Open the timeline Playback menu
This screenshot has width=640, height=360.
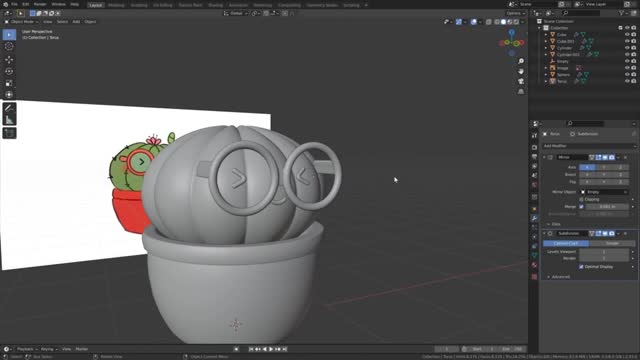point(27,349)
